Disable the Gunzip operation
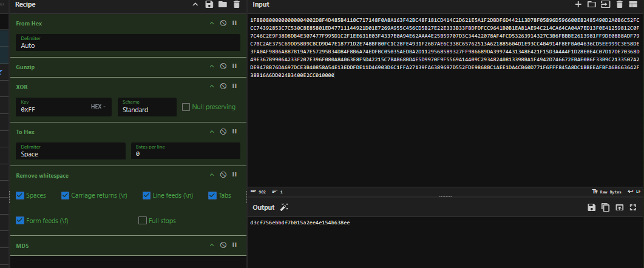 click(223, 66)
